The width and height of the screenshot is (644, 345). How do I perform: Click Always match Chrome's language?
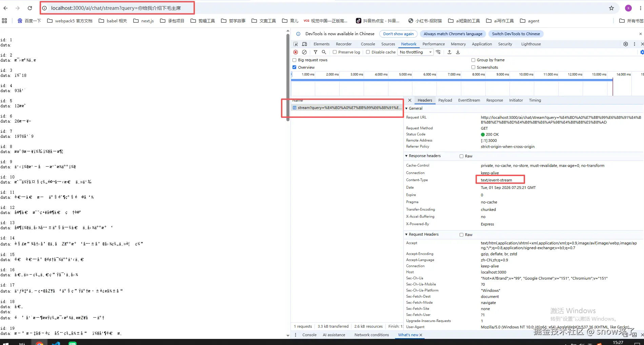[453, 34]
